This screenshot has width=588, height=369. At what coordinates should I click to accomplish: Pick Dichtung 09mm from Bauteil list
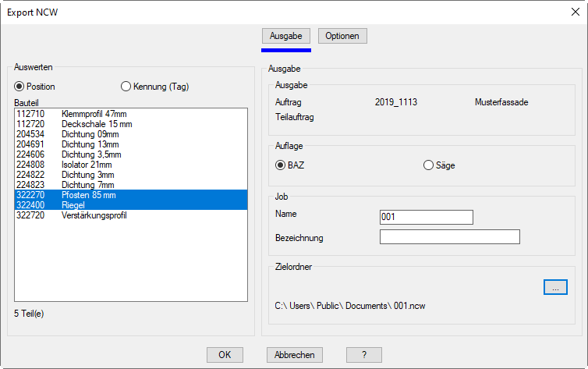[x=90, y=134]
